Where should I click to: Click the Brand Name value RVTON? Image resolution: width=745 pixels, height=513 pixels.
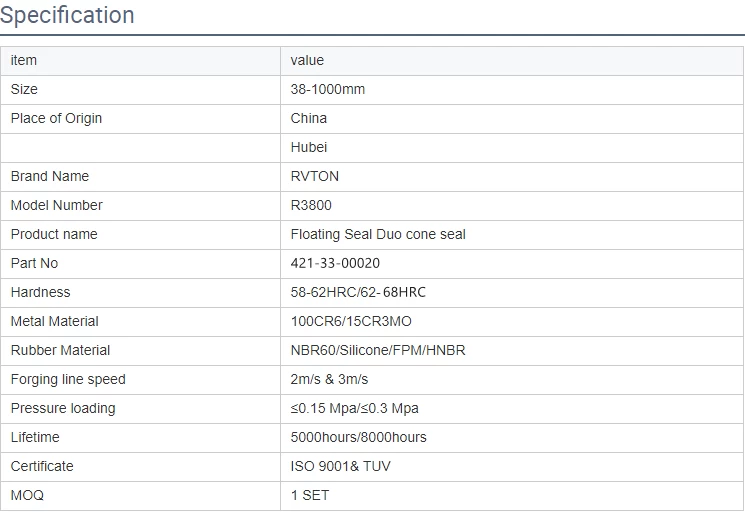pos(315,176)
